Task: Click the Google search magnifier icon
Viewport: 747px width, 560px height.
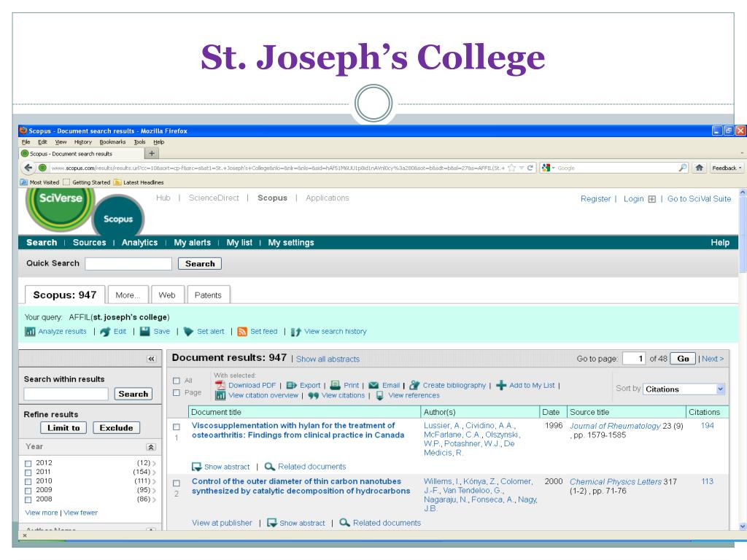Action: [683, 168]
